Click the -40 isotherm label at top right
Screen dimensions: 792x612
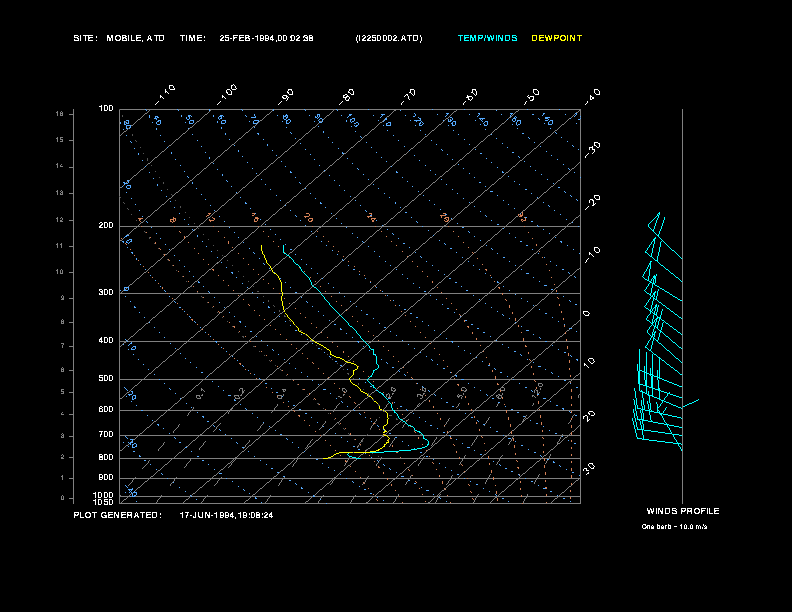pos(592,97)
